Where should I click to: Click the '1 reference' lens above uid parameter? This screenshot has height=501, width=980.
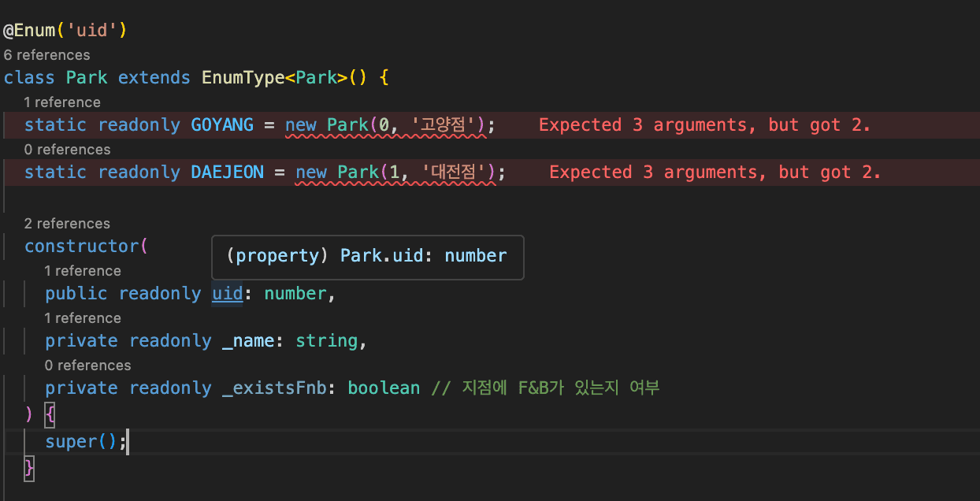point(82,271)
